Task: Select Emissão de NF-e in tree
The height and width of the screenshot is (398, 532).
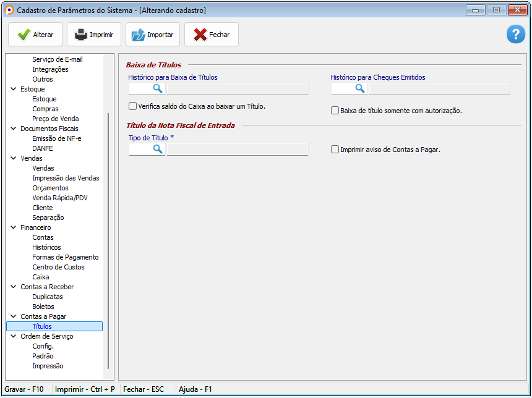Action: point(56,138)
